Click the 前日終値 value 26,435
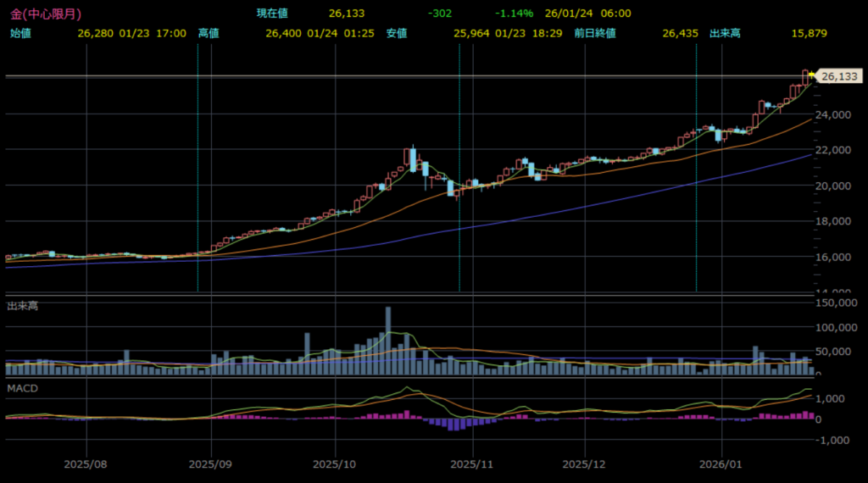This screenshot has width=868, height=483. point(680,33)
